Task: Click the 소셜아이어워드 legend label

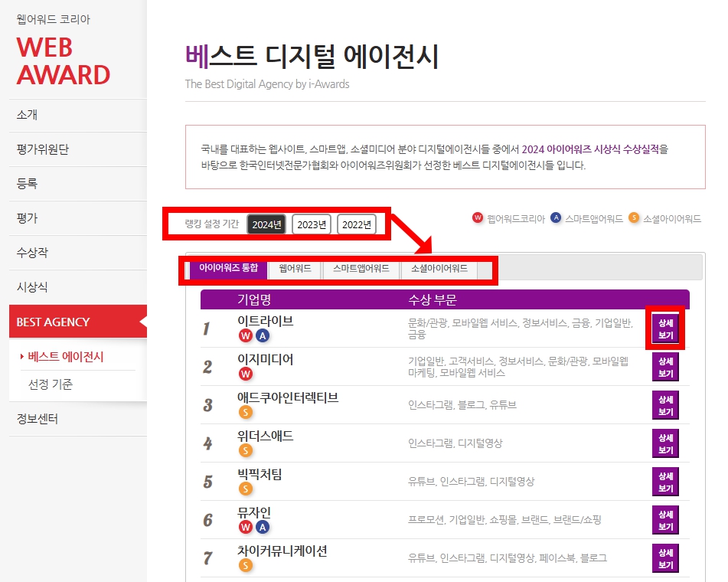Action: [672, 219]
